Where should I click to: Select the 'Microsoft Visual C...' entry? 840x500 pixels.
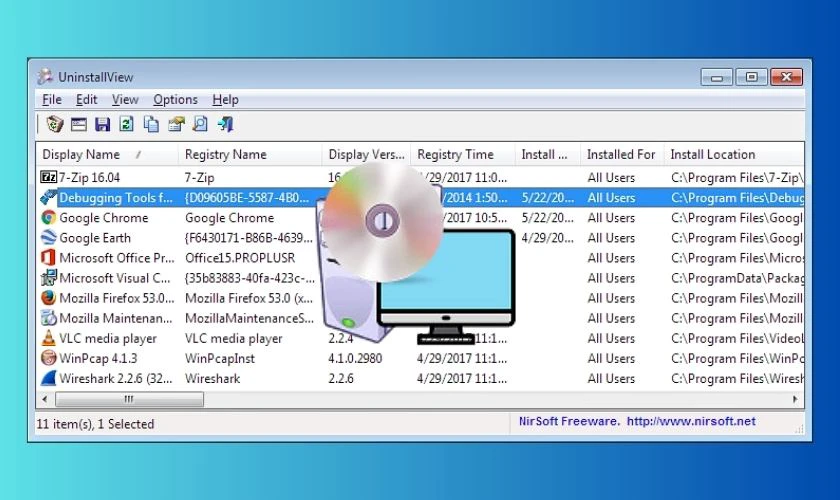[115, 278]
